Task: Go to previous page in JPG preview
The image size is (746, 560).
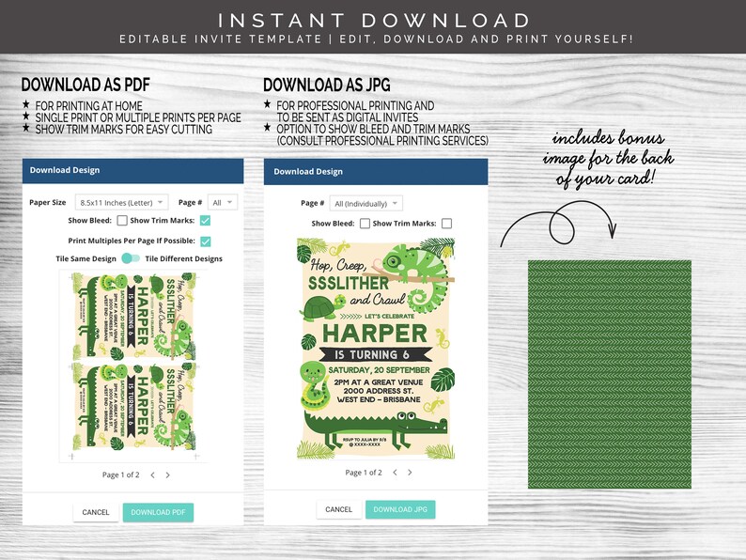Action: pyautogui.click(x=395, y=473)
